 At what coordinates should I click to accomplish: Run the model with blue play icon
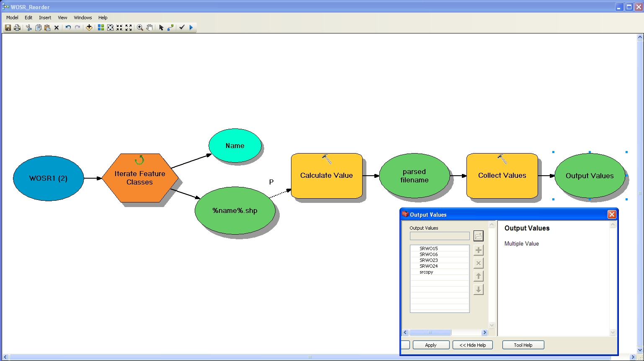click(191, 28)
